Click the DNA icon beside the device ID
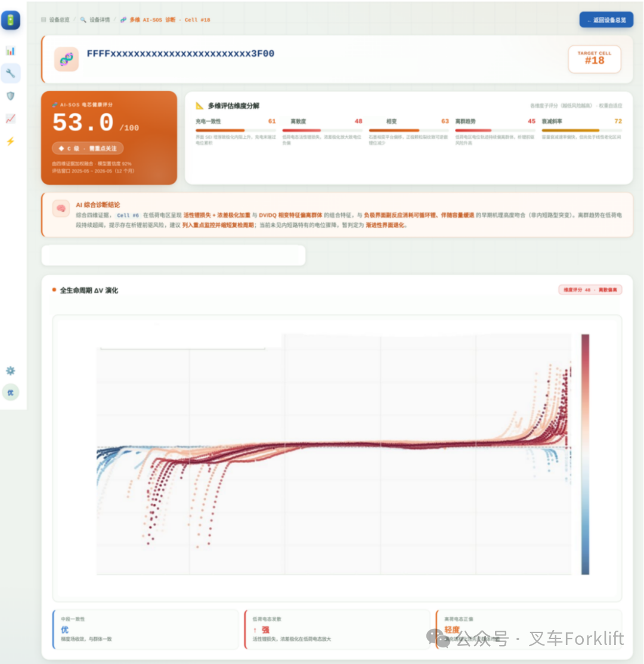This screenshot has height=664, width=644. tap(67, 59)
